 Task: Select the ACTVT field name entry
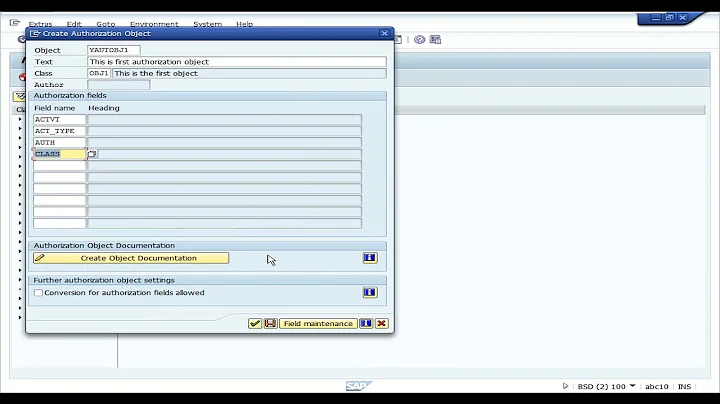coord(59,119)
